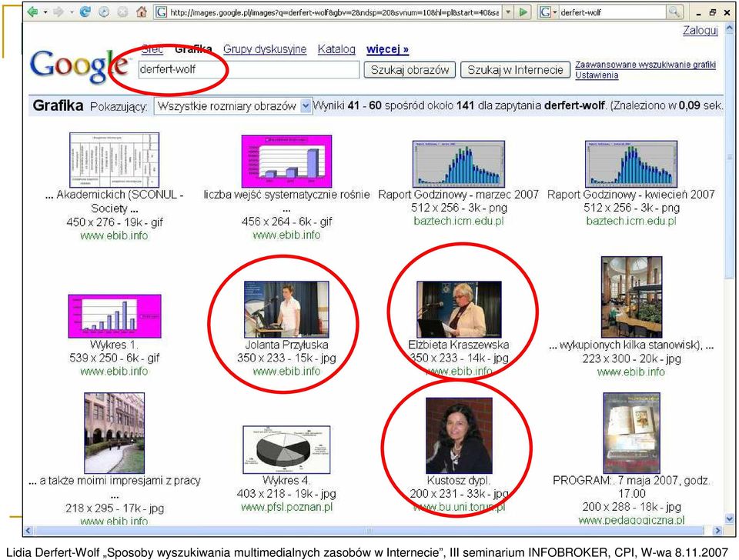Click the browser address URL field

tap(333, 13)
